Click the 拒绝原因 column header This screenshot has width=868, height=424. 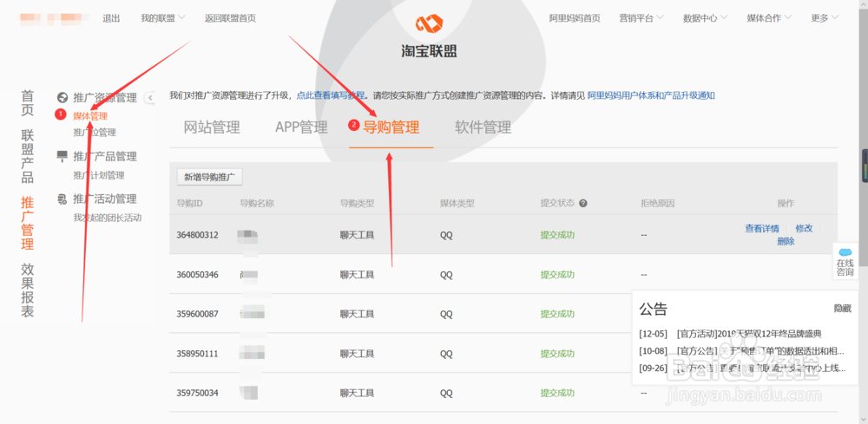658,204
